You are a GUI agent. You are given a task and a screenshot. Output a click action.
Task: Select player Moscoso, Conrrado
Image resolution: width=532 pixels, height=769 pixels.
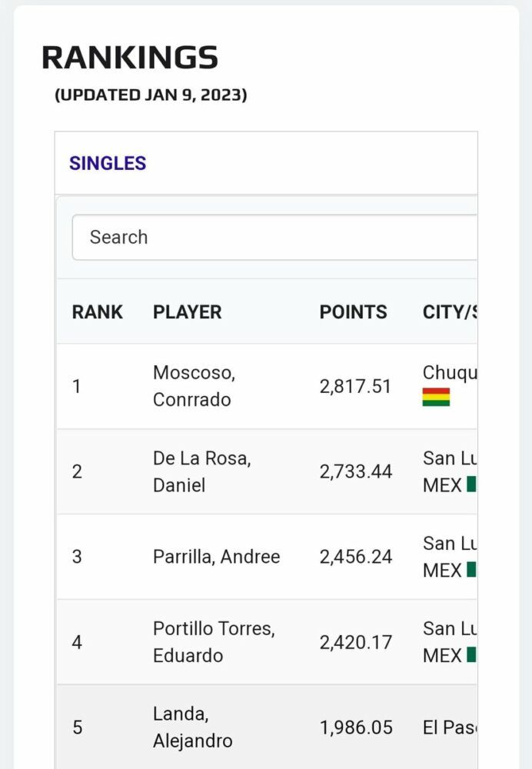pyautogui.click(x=193, y=386)
